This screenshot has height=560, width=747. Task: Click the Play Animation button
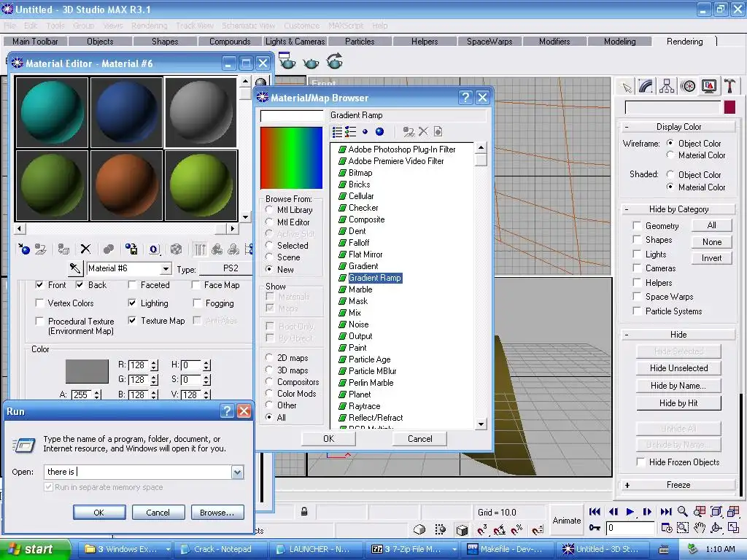coord(630,511)
